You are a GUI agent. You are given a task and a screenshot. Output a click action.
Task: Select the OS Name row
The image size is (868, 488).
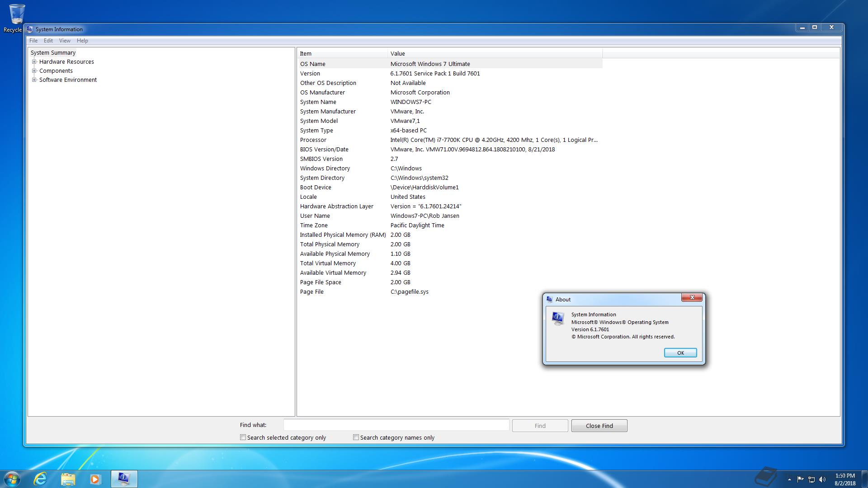tap(450, 64)
